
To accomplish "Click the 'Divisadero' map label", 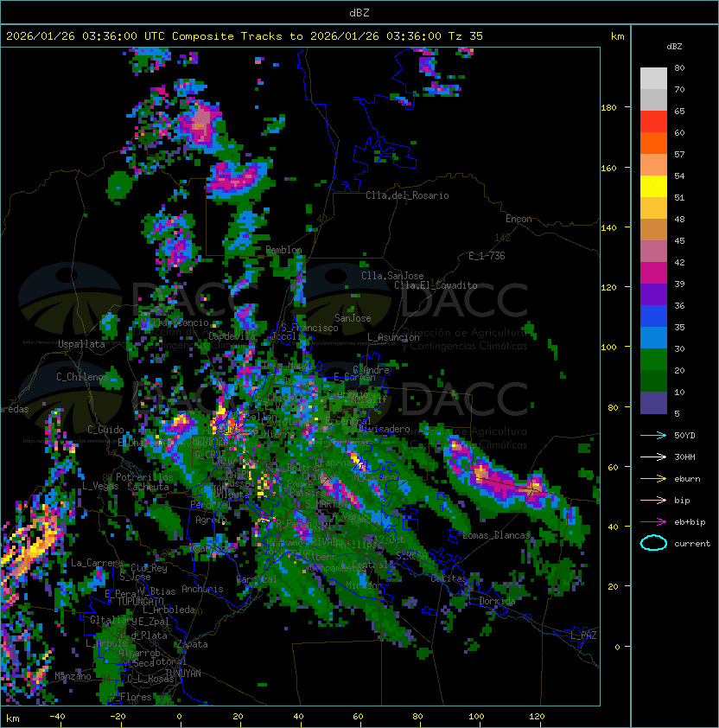I will (x=385, y=428).
